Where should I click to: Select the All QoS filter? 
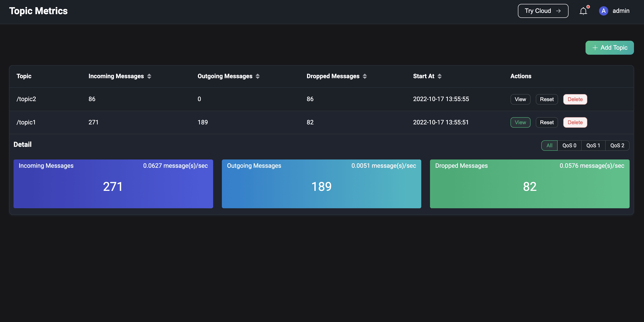point(549,146)
